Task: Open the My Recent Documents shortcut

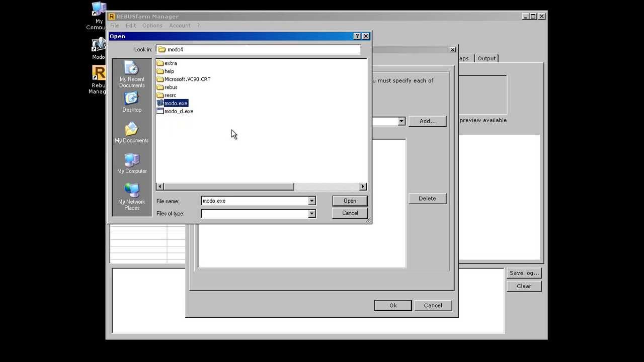Action: pyautogui.click(x=132, y=75)
